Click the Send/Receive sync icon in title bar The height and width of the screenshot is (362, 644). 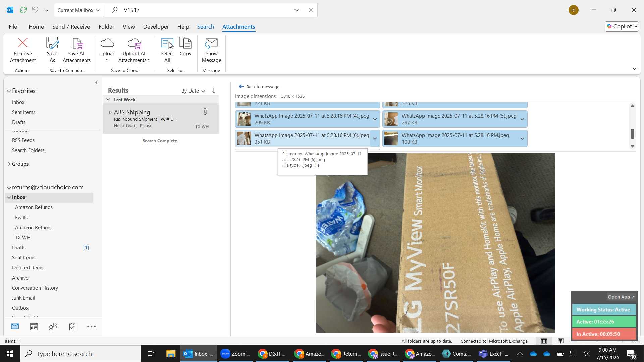coord(23,10)
